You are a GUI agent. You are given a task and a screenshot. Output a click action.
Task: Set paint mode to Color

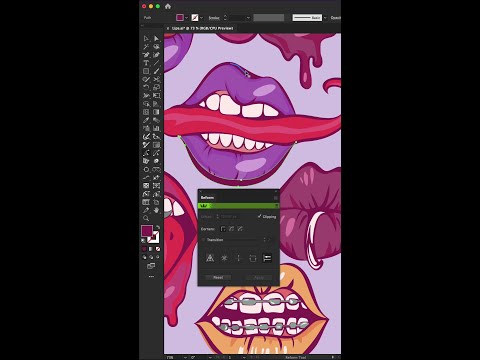tap(144, 249)
